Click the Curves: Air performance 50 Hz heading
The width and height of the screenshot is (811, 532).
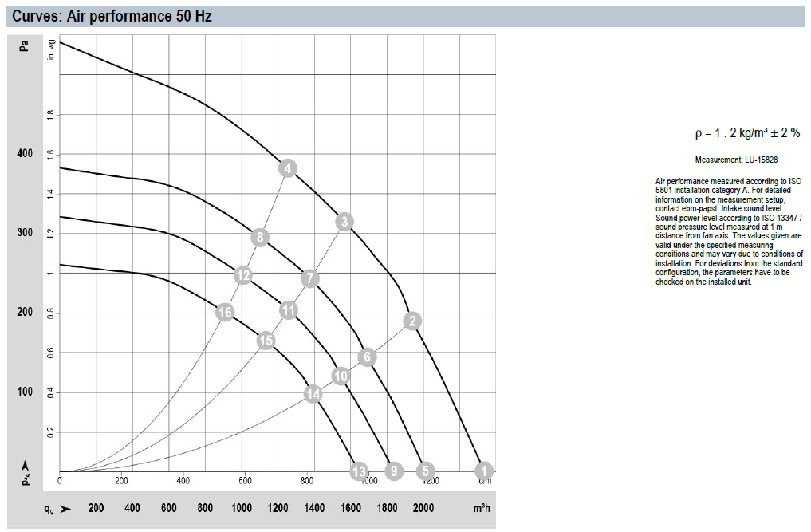point(112,16)
